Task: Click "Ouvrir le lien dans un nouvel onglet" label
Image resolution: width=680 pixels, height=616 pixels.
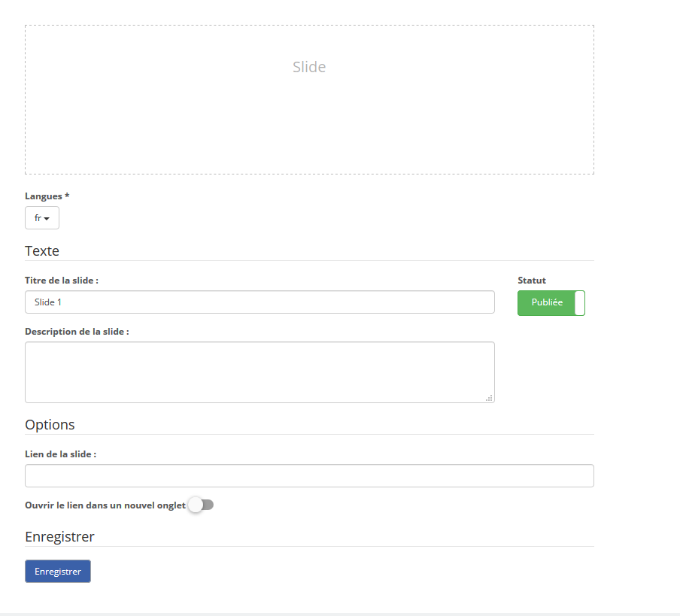Action: [105, 505]
